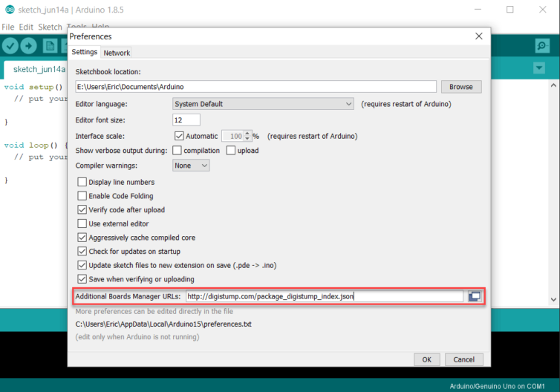The height and width of the screenshot is (392, 560).
Task: Open the sketch tab dropdown arrow
Action: point(539,68)
